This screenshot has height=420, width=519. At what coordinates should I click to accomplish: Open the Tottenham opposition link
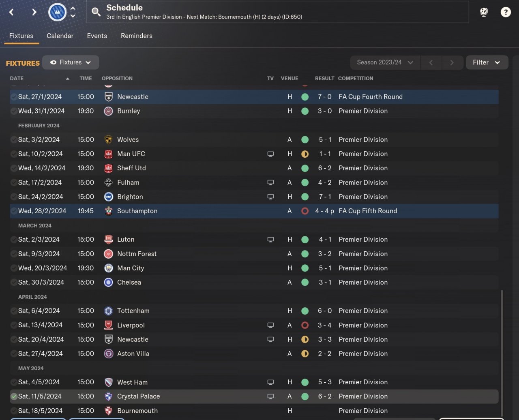click(133, 311)
